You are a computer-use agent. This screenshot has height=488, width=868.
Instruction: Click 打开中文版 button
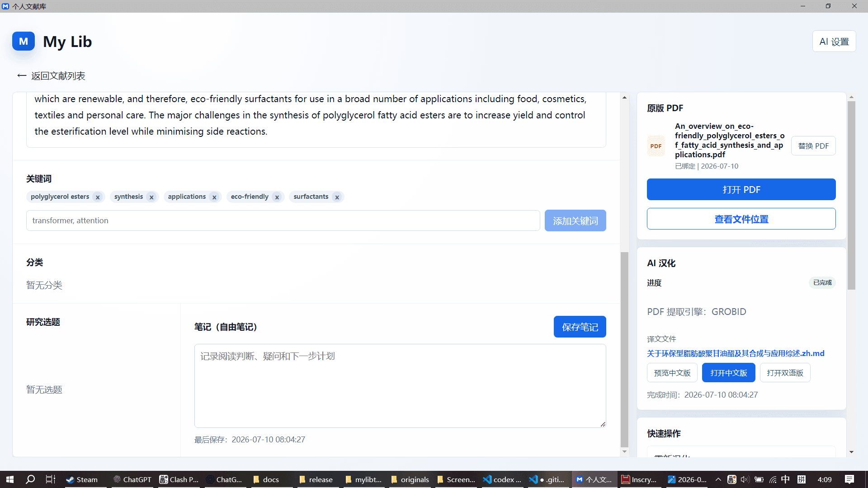tap(728, 373)
